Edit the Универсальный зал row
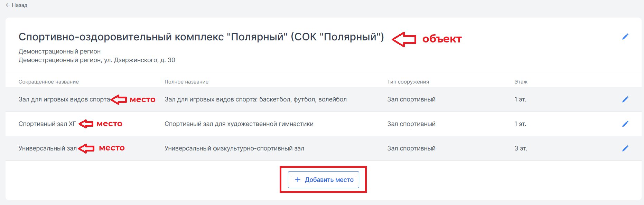 pos(625,148)
